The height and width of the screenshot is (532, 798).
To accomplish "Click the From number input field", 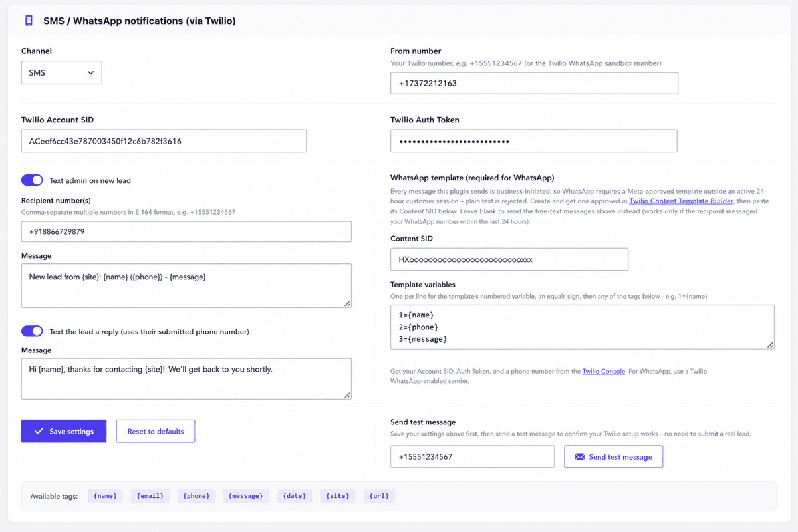I will pyautogui.click(x=534, y=83).
